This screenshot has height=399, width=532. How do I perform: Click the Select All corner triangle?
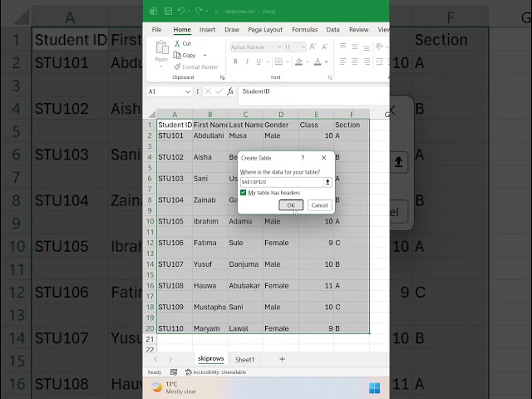(x=152, y=114)
